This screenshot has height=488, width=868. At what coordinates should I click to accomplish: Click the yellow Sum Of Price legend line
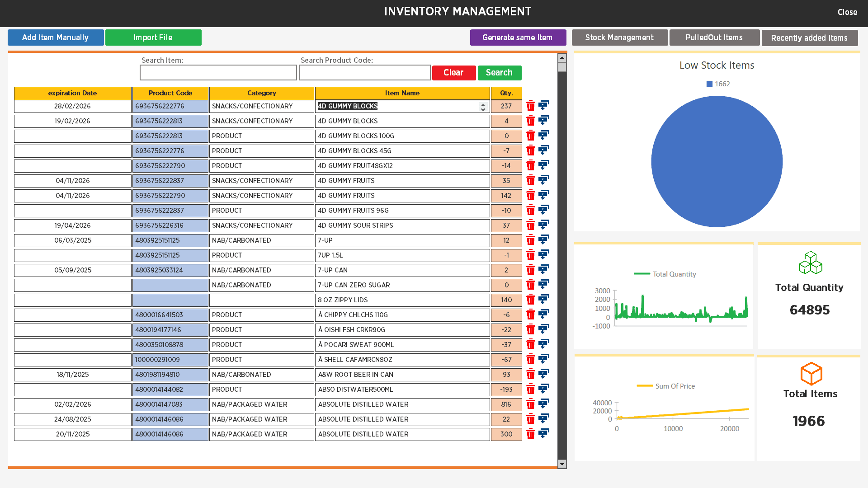coord(645,386)
